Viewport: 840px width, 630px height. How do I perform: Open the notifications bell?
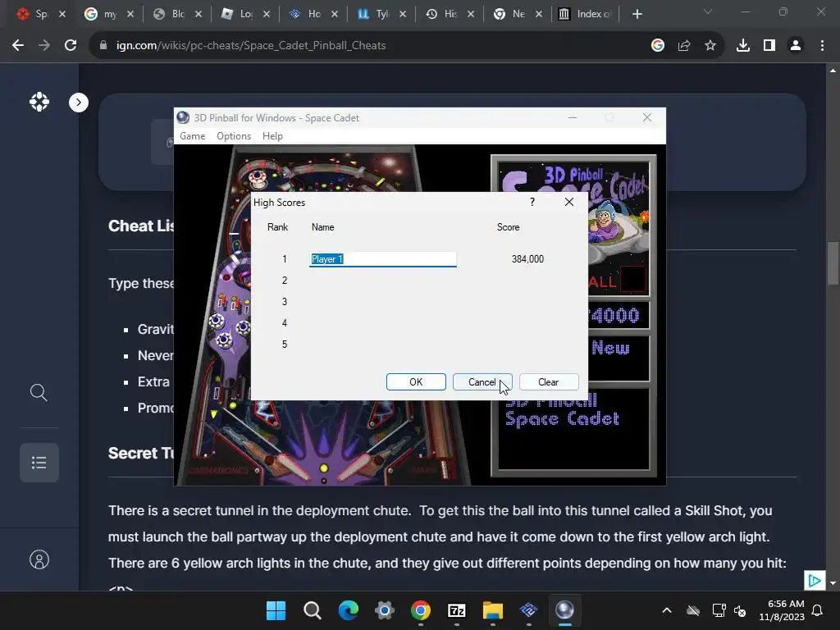pos(818,610)
